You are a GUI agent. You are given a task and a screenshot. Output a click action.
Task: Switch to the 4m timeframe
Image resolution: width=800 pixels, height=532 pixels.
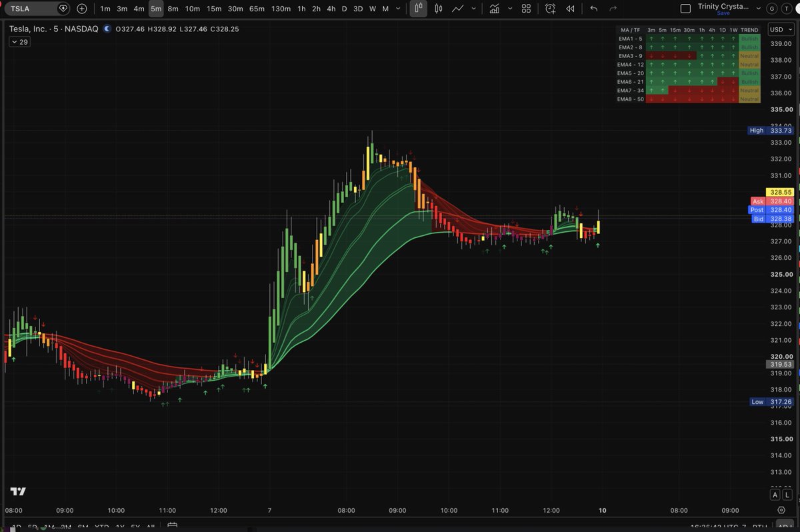point(139,9)
